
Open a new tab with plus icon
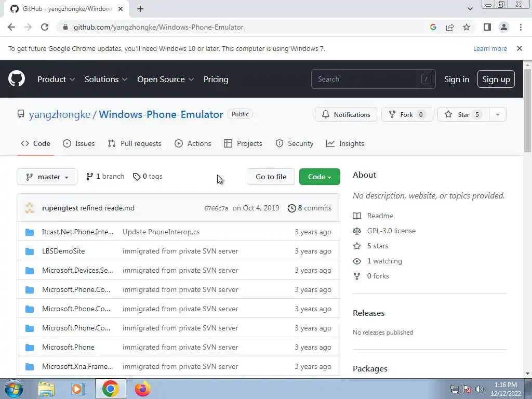(x=140, y=9)
